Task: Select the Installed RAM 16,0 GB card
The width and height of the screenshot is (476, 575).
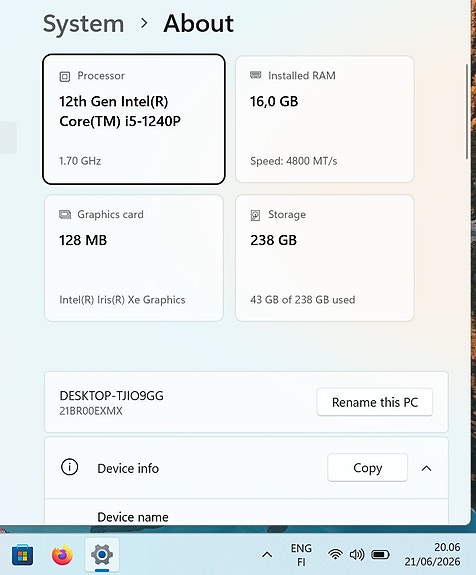Action: click(x=325, y=119)
